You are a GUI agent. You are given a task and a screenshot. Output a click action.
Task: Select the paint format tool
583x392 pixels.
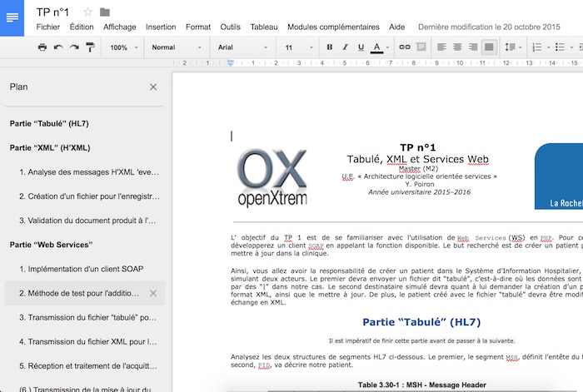90,47
